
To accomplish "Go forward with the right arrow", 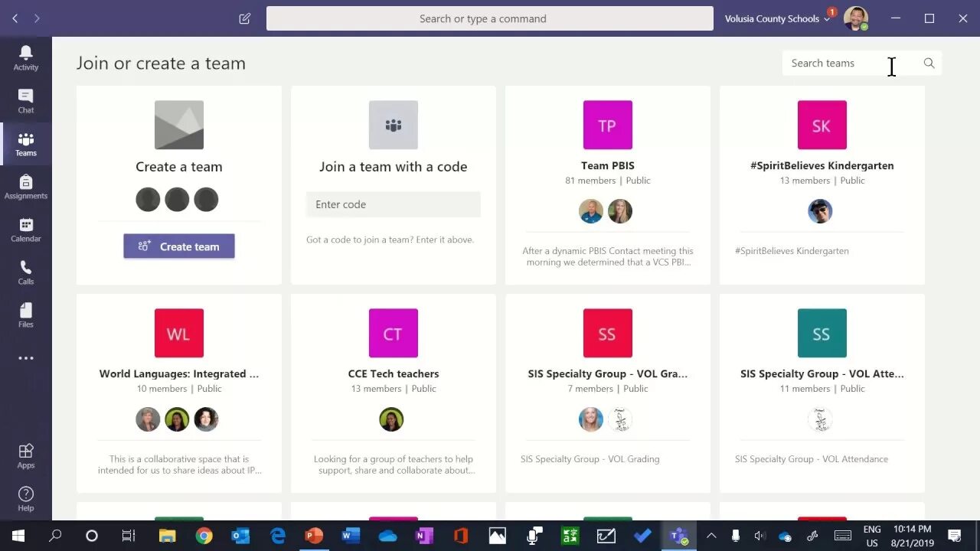I will point(37,18).
